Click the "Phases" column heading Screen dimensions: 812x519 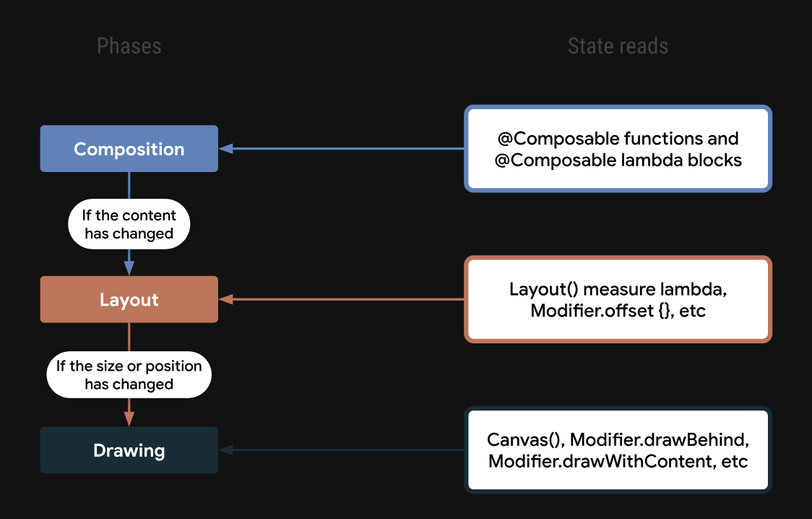[129, 47]
